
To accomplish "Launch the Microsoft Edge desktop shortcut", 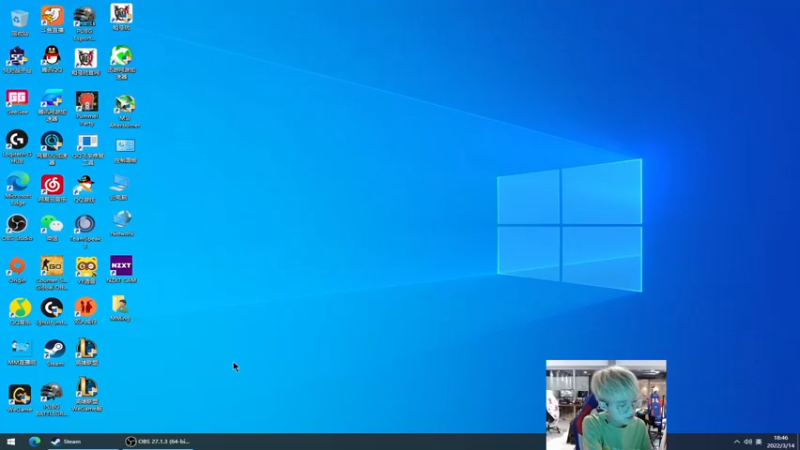I will point(18,188).
